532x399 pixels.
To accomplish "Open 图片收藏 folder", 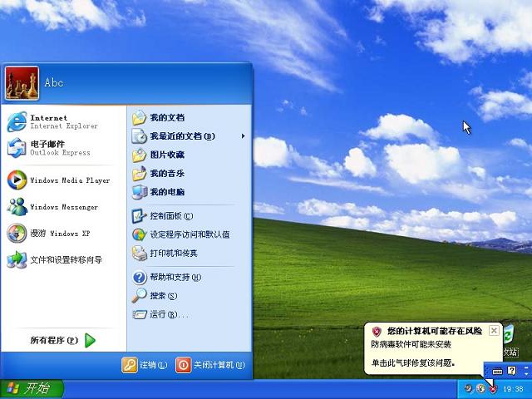I will tap(166, 155).
